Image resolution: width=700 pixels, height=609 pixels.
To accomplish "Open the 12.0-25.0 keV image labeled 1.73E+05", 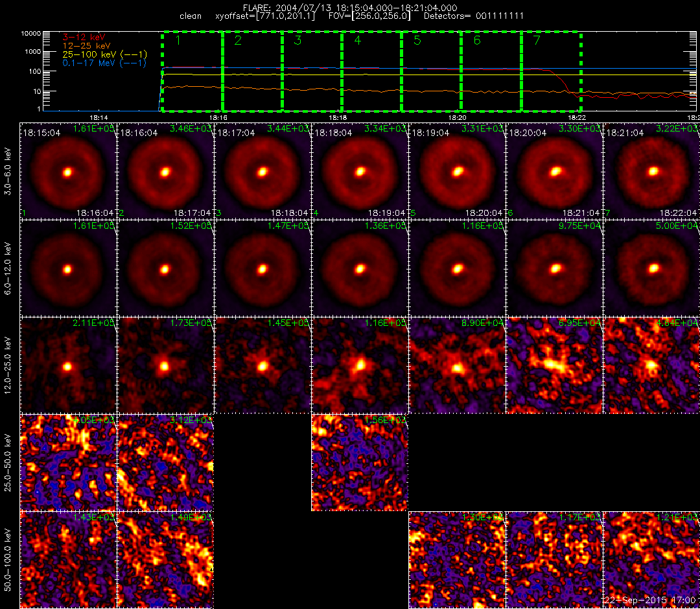I will (165, 366).
